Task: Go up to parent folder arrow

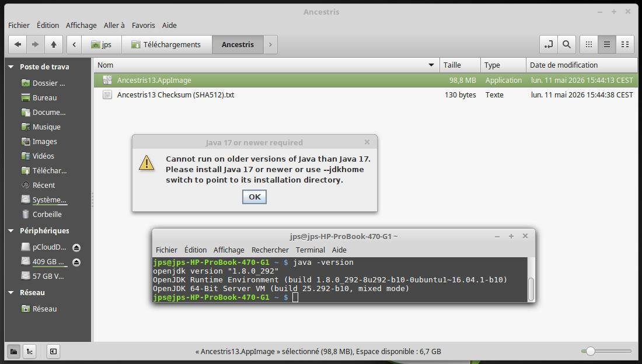Action: pos(54,44)
